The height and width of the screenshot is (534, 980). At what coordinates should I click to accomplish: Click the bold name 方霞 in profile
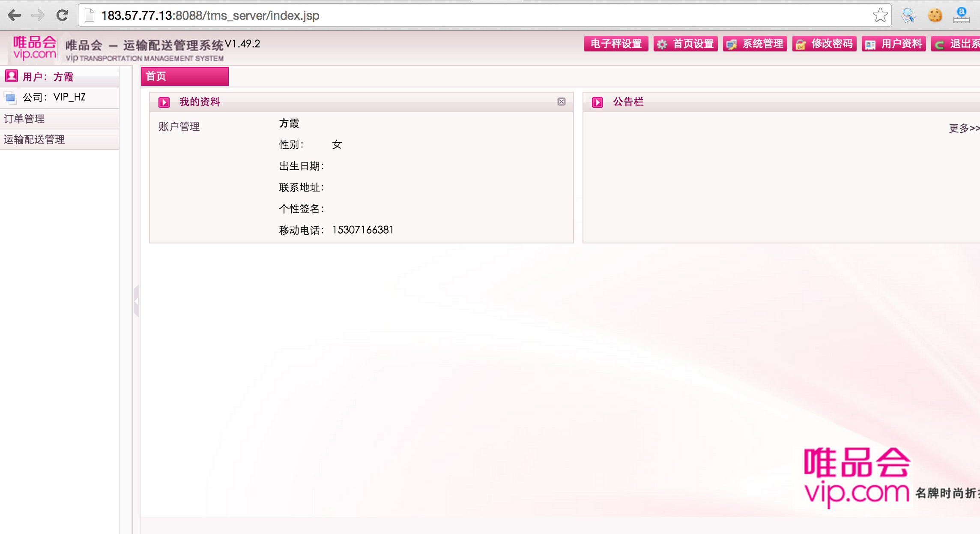point(289,123)
